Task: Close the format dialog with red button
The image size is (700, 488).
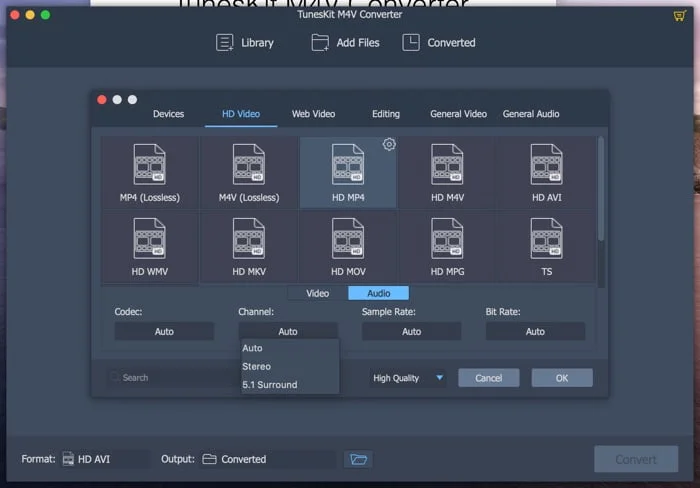Action: 102,100
